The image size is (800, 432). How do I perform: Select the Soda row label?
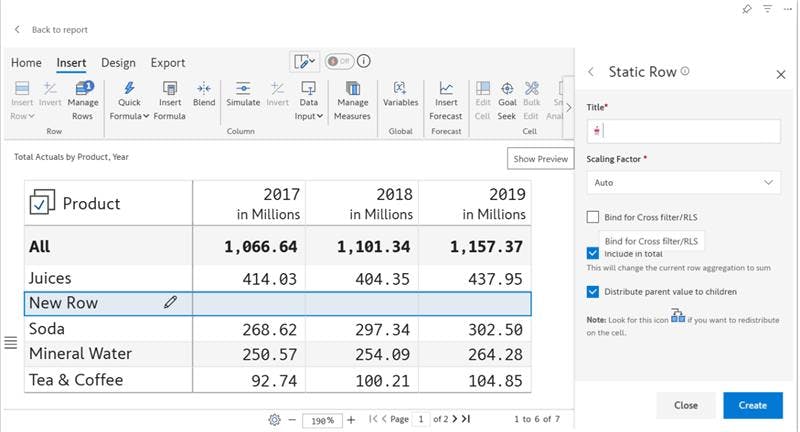tap(46, 329)
